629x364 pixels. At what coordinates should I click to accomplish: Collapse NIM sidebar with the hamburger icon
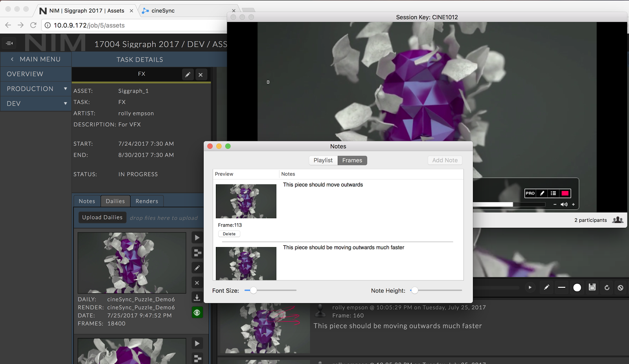9,43
